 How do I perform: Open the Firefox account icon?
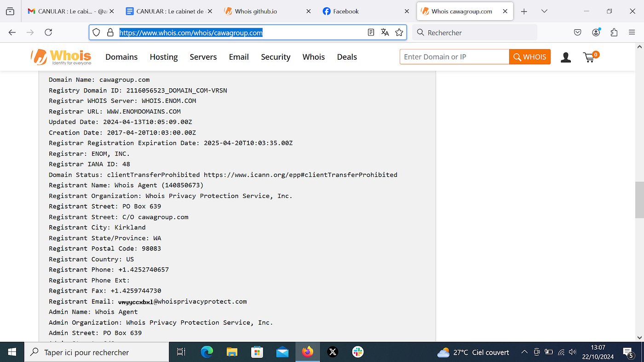[x=596, y=33]
